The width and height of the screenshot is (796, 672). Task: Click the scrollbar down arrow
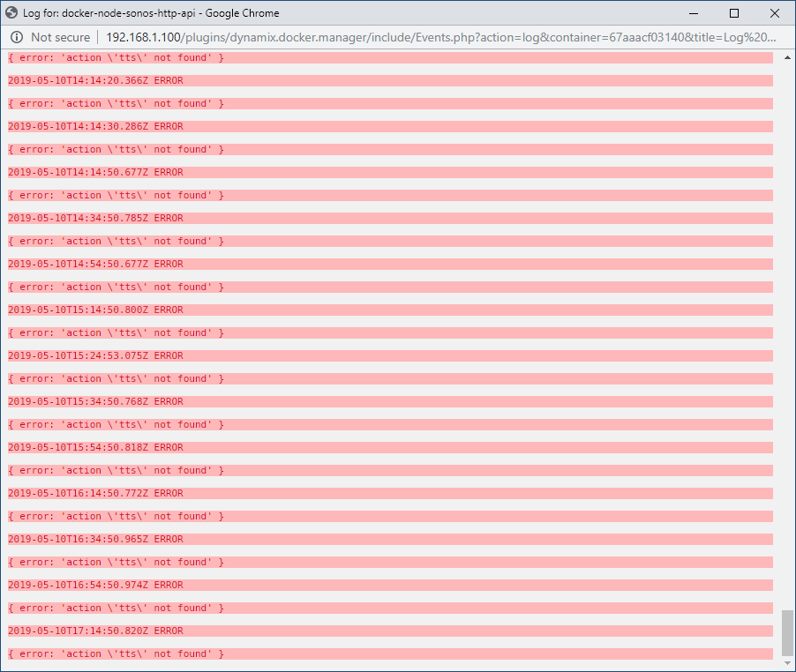(x=787, y=663)
